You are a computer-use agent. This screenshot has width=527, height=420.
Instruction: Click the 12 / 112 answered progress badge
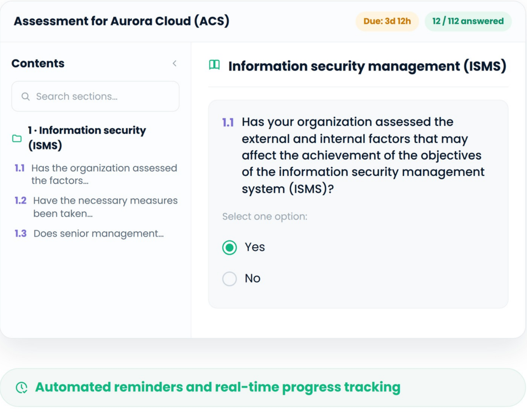coord(468,21)
